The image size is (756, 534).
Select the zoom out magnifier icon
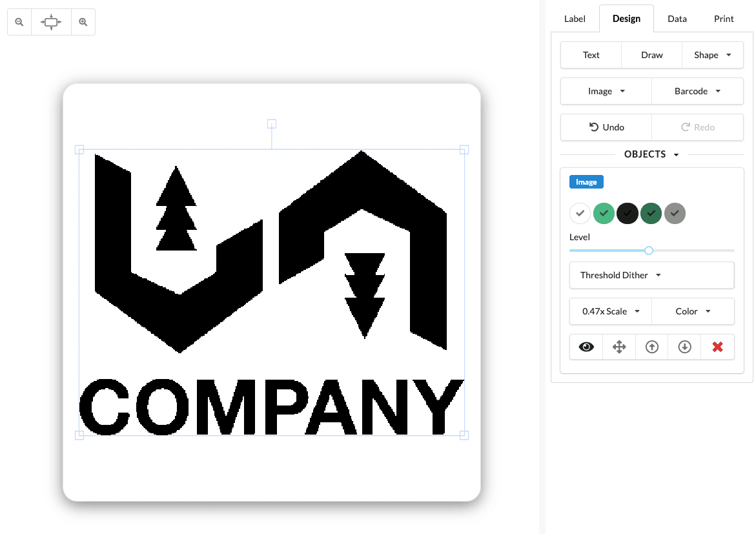tap(19, 21)
